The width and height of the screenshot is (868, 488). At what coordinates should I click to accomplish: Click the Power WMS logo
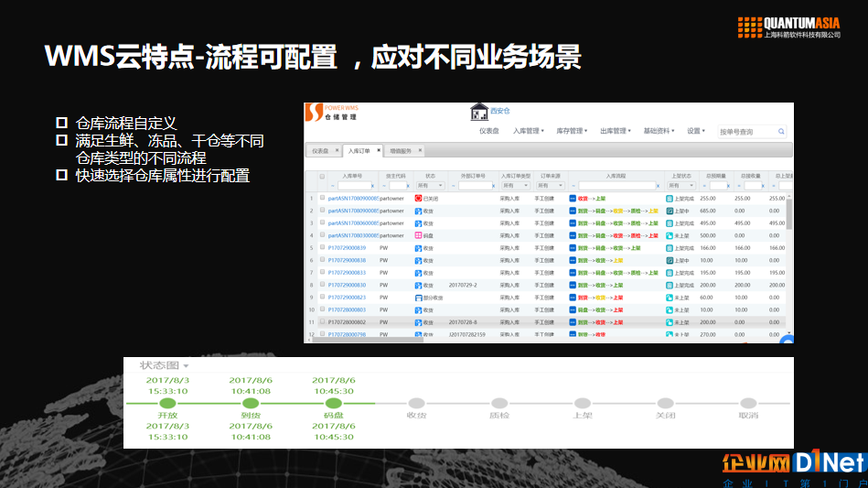pyautogui.click(x=332, y=113)
